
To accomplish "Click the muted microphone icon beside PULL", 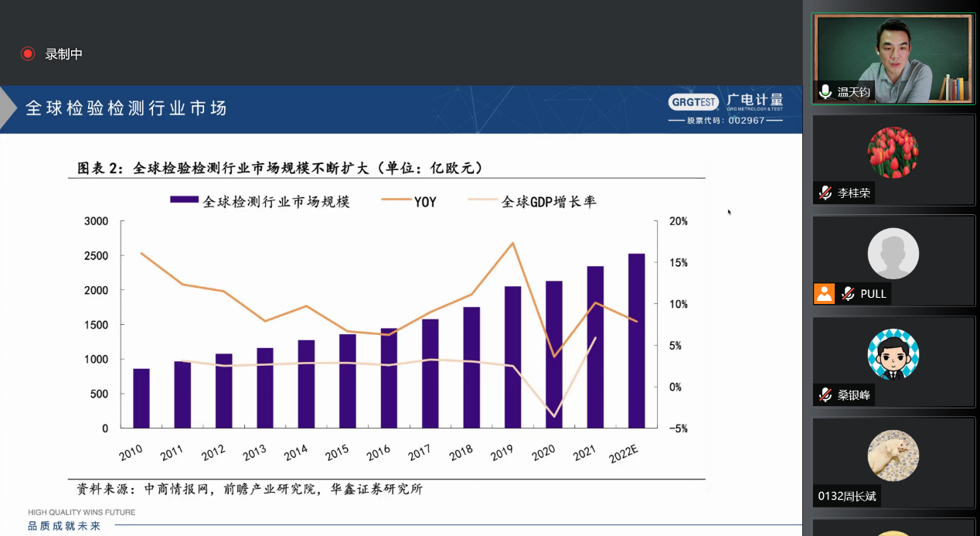I will coord(848,294).
